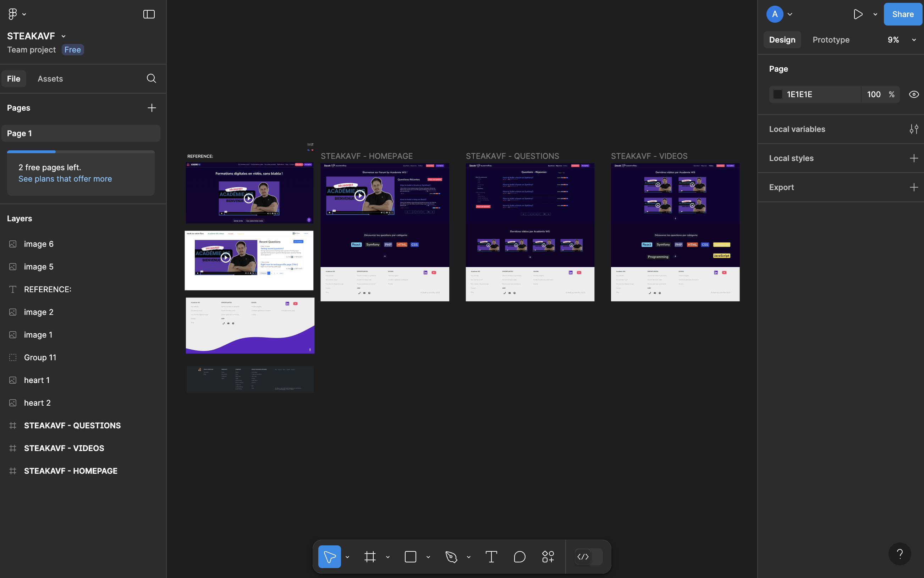Expand the STEAKAVF project name menu

coord(64,35)
